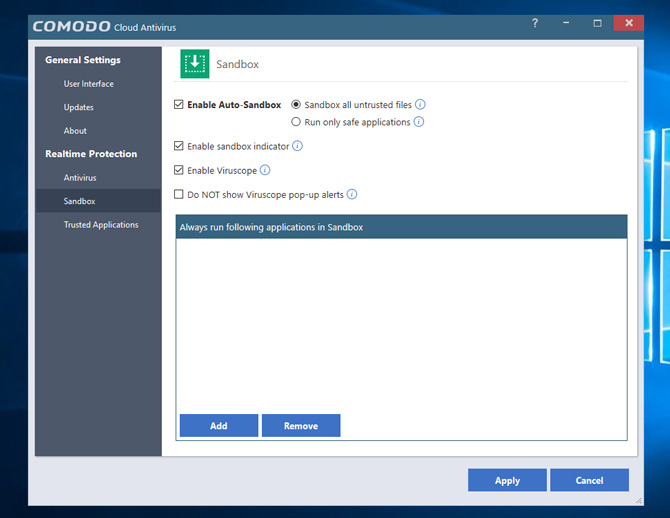Minimize the Comodo window
The width and height of the screenshot is (670, 518).
coord(566,23)
